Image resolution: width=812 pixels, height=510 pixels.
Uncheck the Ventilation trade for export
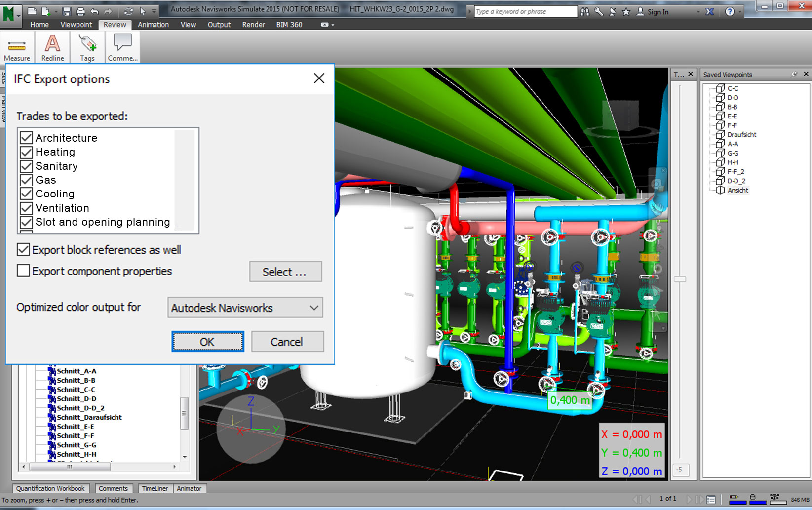pyautogui.click(x=26, y=208)
